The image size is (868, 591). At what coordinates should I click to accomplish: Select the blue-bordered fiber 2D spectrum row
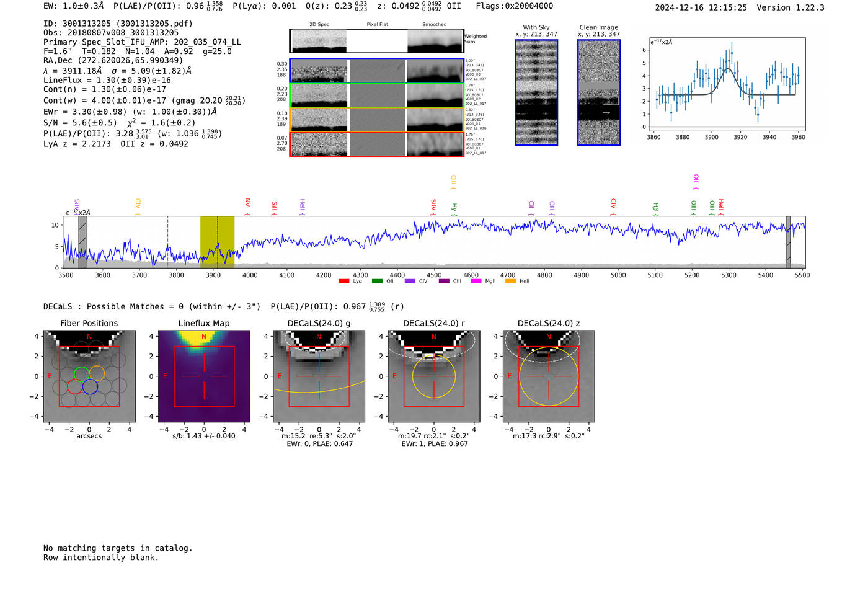click(x=377, y=71)
